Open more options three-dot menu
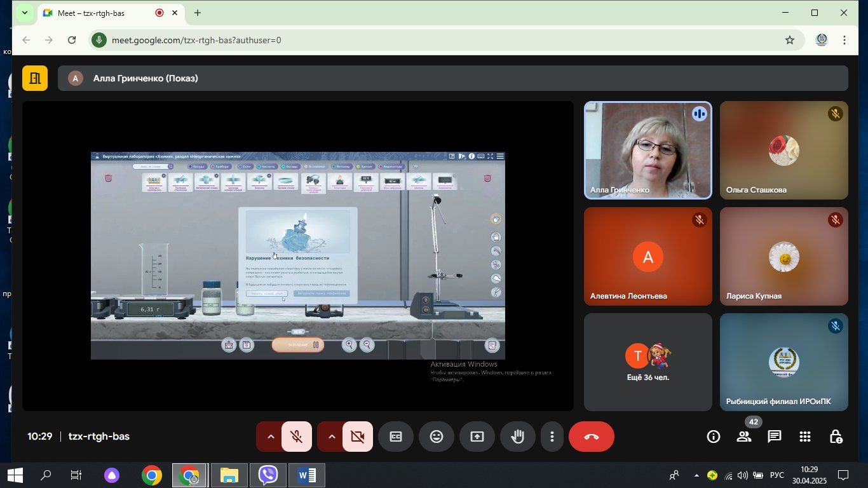The width and height of the screenshot is (868, 488). (x=552, y=437)
